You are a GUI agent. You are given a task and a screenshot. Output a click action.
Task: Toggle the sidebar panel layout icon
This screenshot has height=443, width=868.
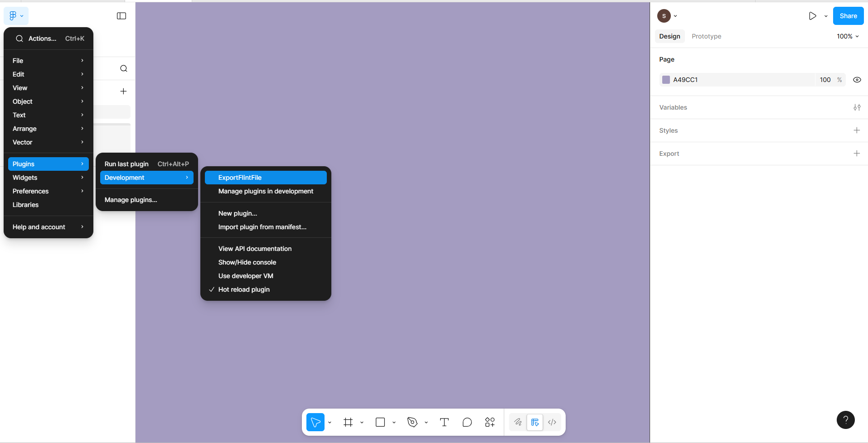(x=121, y=16)
